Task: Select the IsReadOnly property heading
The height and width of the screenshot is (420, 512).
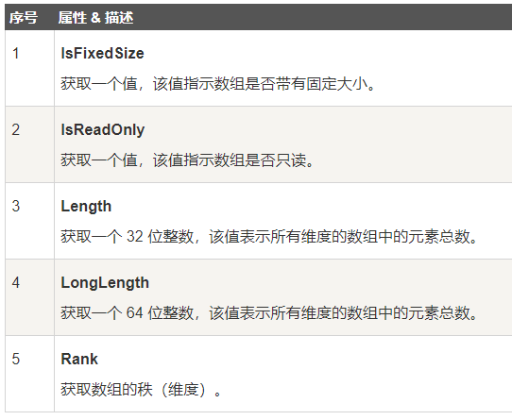Action: (x=103, y=130)
